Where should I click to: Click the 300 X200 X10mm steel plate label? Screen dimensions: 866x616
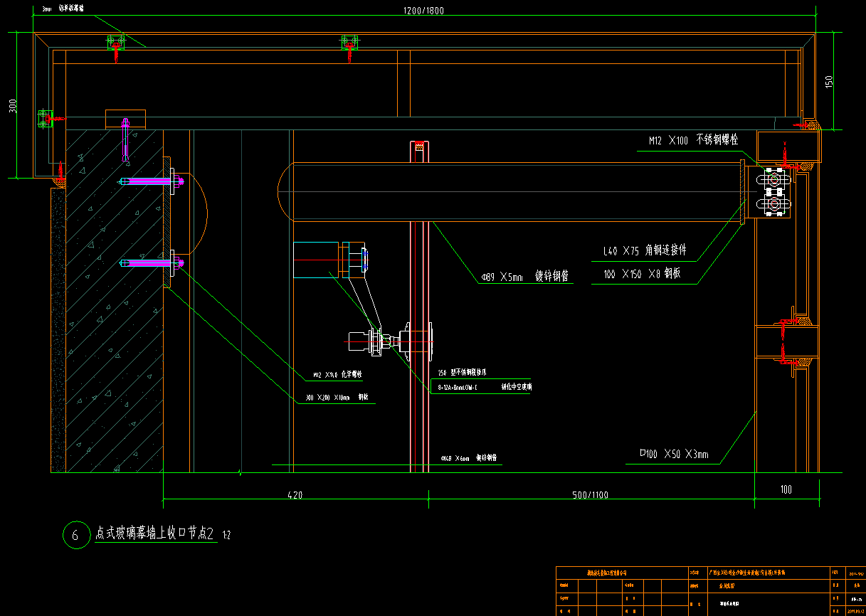[337, 398]
